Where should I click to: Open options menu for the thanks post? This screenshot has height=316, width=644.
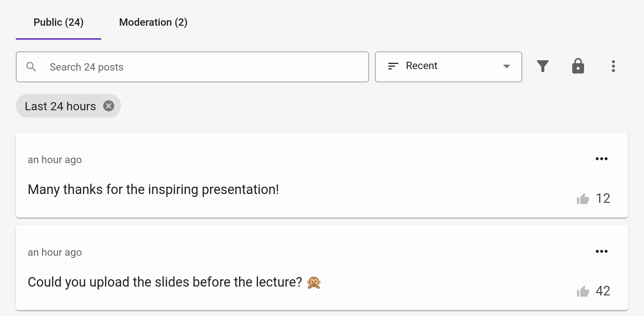point(601,159)
